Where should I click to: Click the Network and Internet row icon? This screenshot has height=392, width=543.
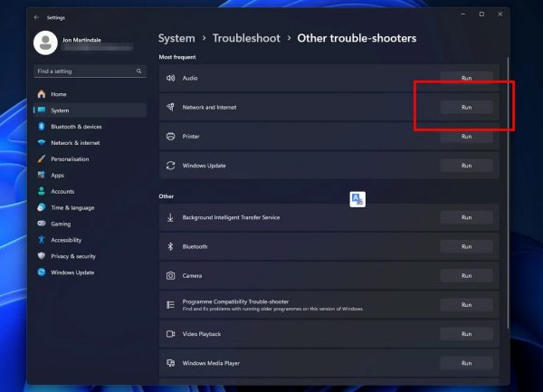pos(170,107)
